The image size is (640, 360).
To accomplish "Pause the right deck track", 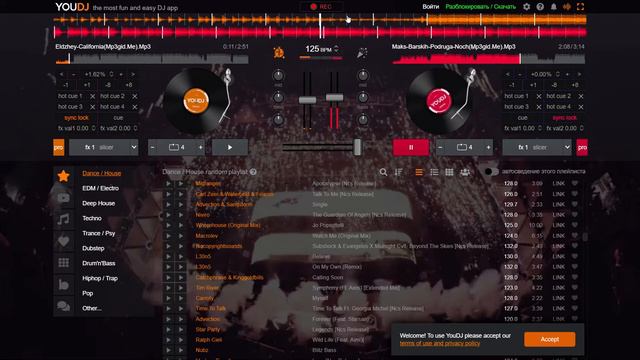I will [x=411, y=147].
